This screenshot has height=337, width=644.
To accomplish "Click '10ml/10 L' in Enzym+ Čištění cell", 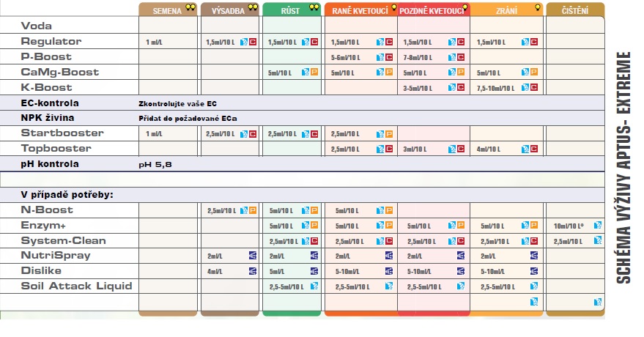I will [x=569, y=226].
